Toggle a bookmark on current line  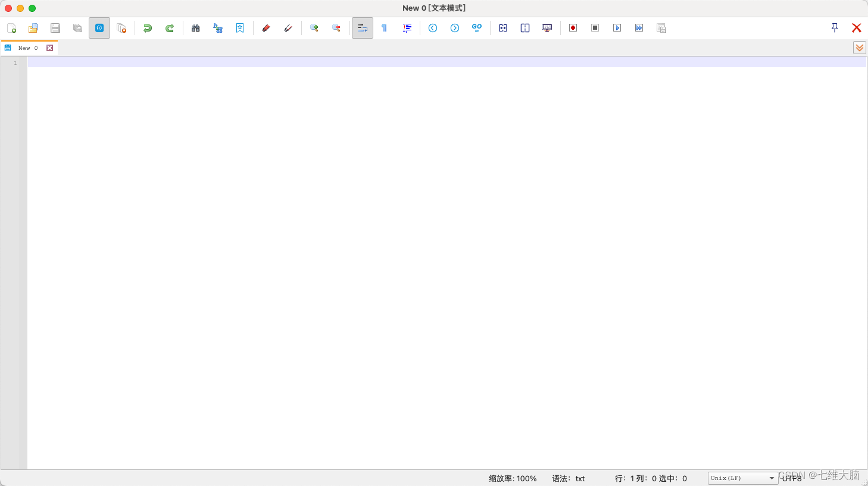point(240,28)
